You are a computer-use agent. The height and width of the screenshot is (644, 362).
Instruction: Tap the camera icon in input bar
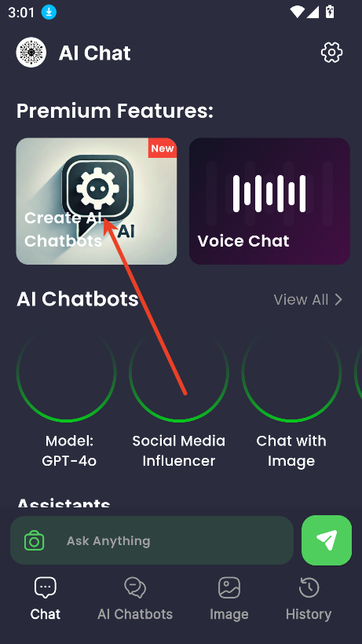[x=35, y=541]
